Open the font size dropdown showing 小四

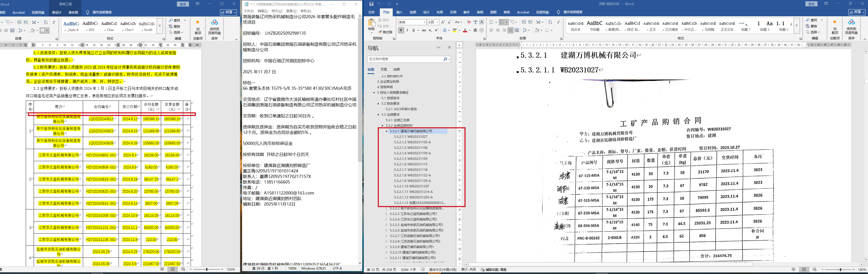pyautogui.click(x=437, y=22)
